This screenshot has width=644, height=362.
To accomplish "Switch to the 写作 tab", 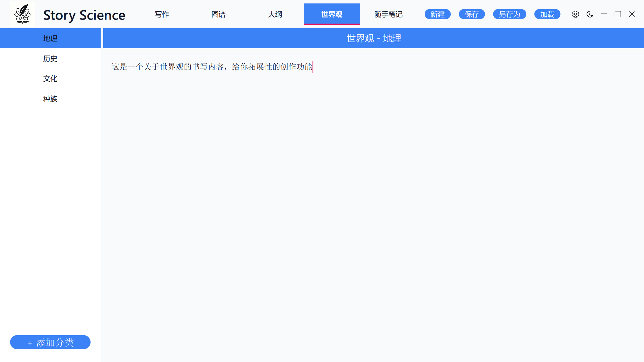I will [x=162, y=14].
